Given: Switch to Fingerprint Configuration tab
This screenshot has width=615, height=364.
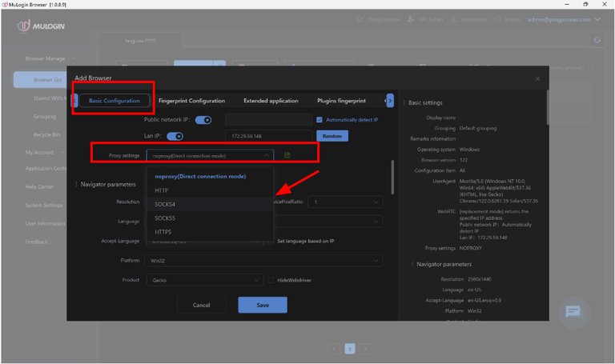Looking at the screenshot, I should coord(191,101).
